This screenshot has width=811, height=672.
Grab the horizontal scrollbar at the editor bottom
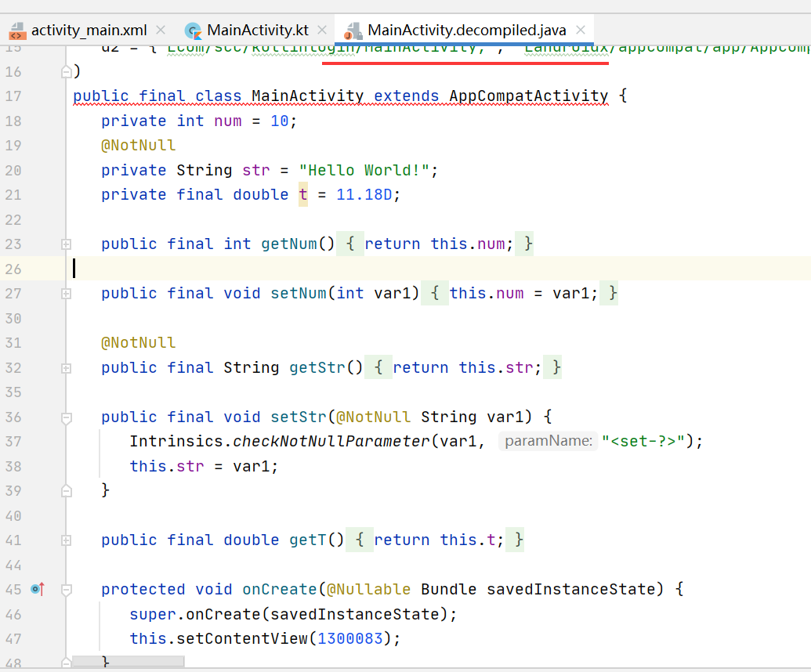pos(128,661)
